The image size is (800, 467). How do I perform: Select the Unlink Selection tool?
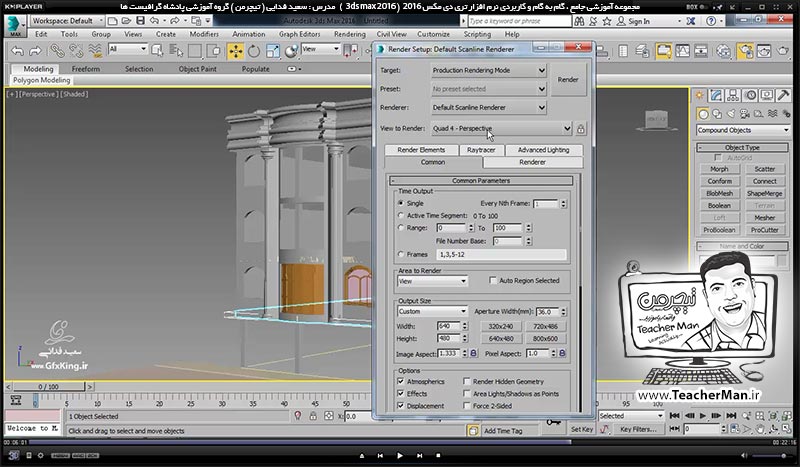pyautogui.click(x=76, y=51)
